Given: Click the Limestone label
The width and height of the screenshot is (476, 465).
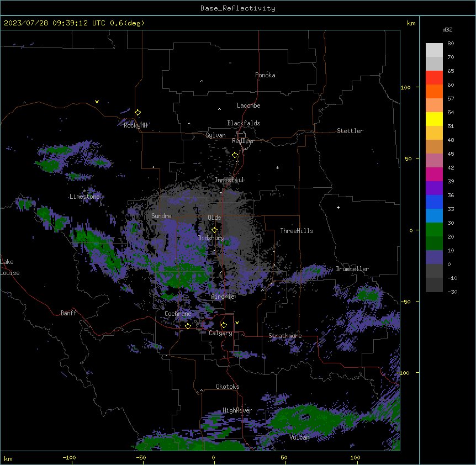Looking at the screenshot, I should (84, 197).
